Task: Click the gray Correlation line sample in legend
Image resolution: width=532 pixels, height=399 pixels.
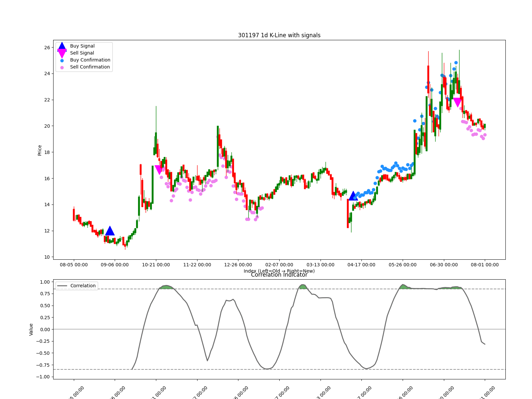Action: click(62, 286)
